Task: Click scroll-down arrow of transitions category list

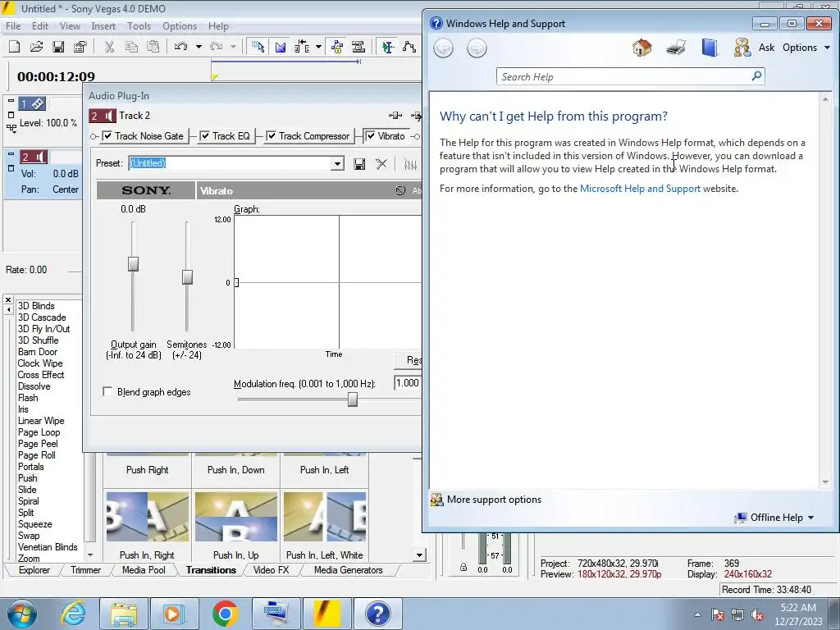Action: pyautogui.click(x=90, y=555)
